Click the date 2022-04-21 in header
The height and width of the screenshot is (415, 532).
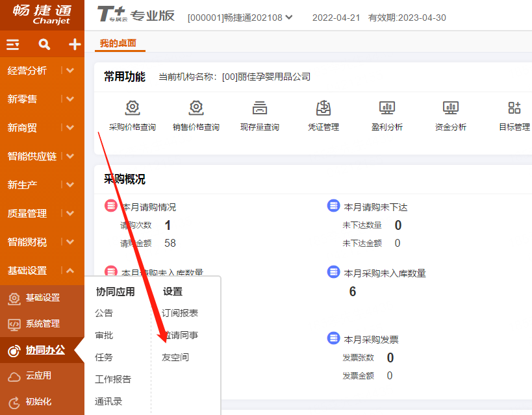click(x=336, y=18)
